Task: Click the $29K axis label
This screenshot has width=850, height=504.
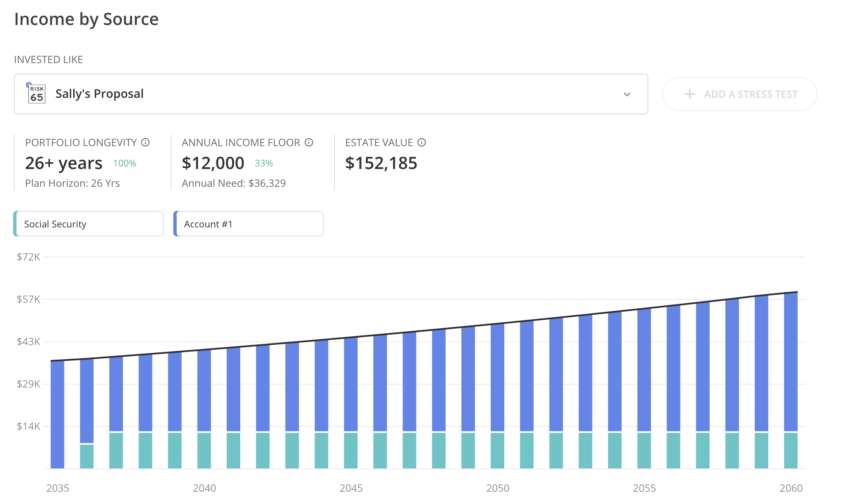Action: (x=28, y=384)
